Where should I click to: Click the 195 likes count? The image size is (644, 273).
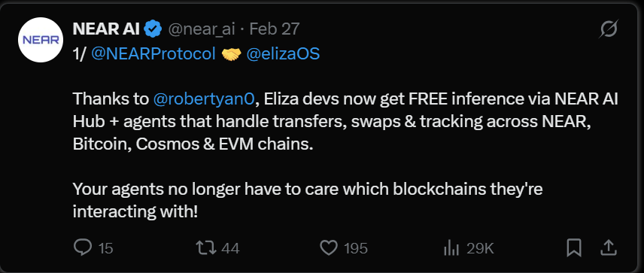tap(356, 248)
